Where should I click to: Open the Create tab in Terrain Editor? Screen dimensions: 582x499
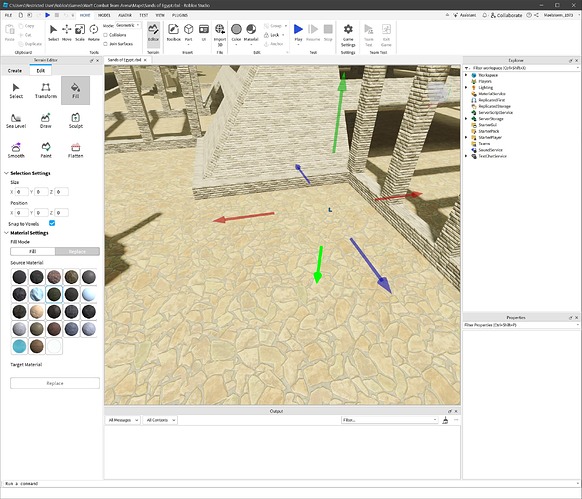click(x=15, y=71)
